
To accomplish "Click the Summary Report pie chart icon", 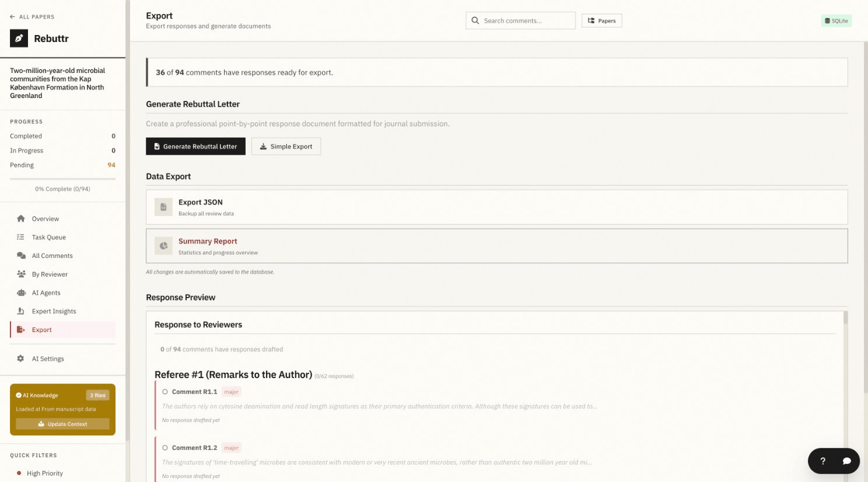I will point(163,246).
